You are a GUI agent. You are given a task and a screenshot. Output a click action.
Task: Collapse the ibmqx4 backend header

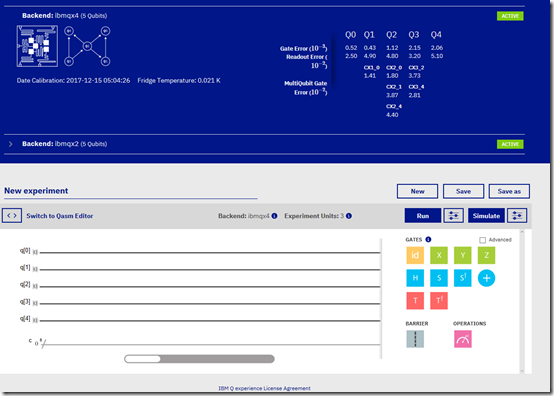pos(64,16)
